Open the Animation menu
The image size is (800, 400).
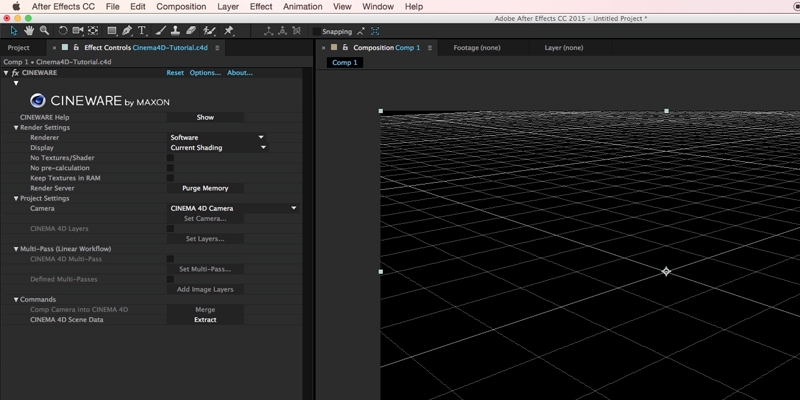(x=303, y=7)
